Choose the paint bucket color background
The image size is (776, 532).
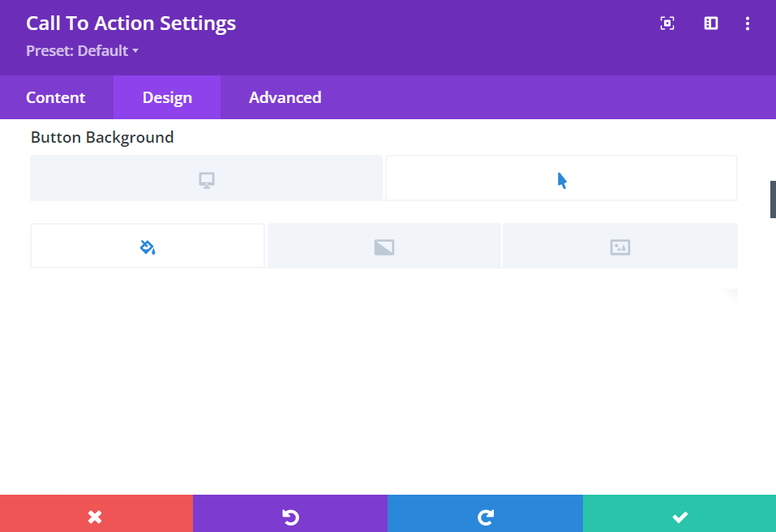148,246
